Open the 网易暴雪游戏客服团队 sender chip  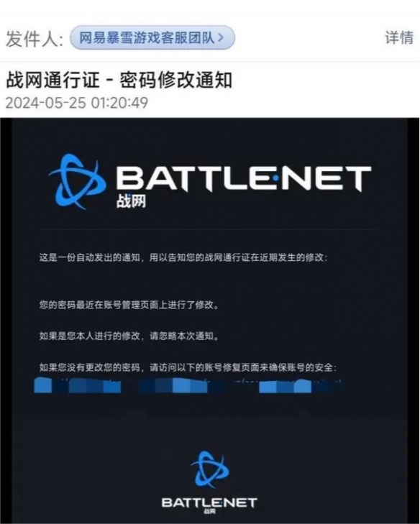[152, 37]
